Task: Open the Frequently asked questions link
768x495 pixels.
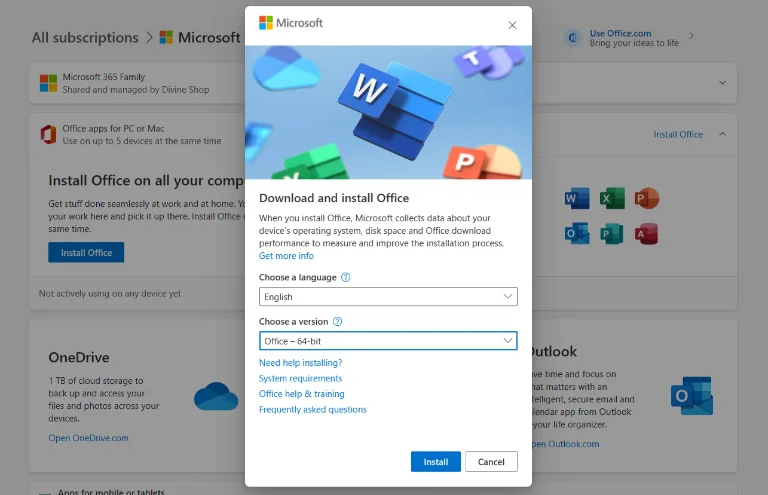Action: (312, 410)
